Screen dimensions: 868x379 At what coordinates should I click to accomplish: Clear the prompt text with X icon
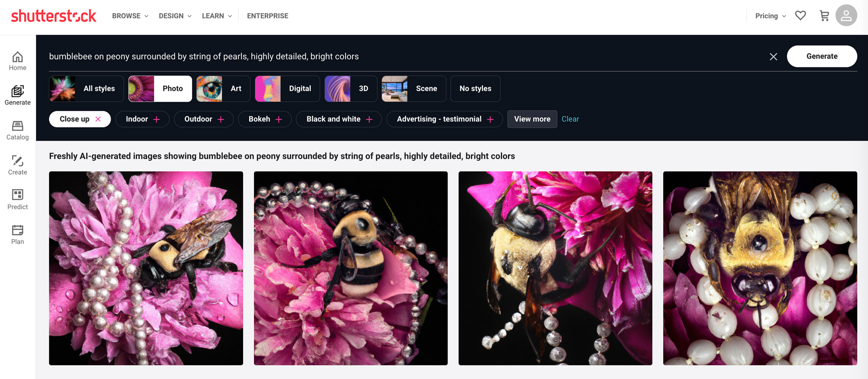773,57
